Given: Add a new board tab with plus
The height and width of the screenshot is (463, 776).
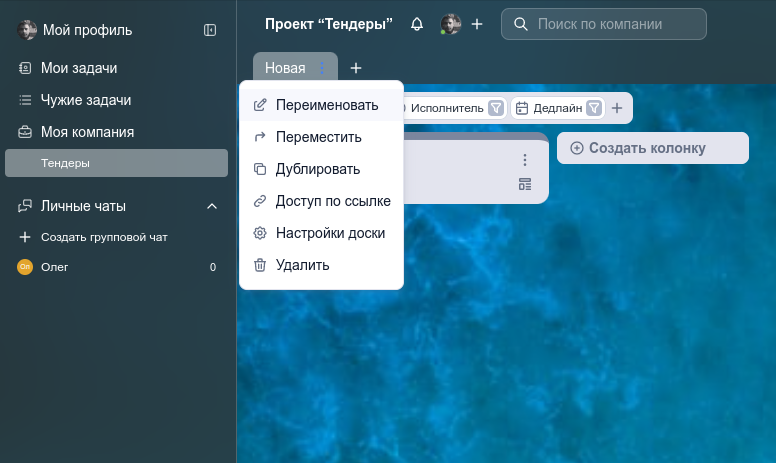Looking at the screenshot, I should [356, 68].
